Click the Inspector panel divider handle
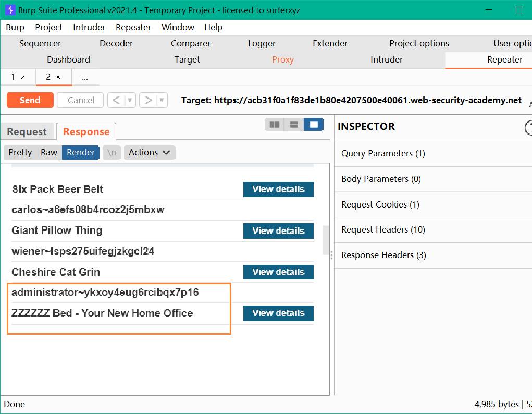The image size is (532, 414). coord(331,255)
